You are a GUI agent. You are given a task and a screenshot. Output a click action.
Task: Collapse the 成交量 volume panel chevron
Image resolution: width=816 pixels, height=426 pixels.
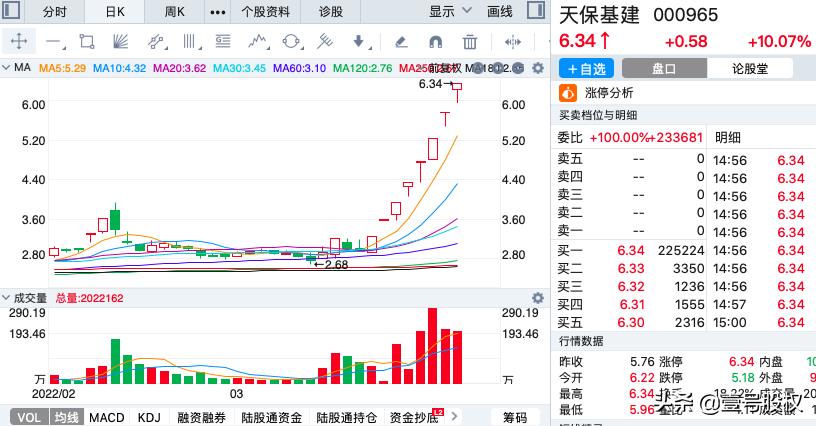point(6,298)
